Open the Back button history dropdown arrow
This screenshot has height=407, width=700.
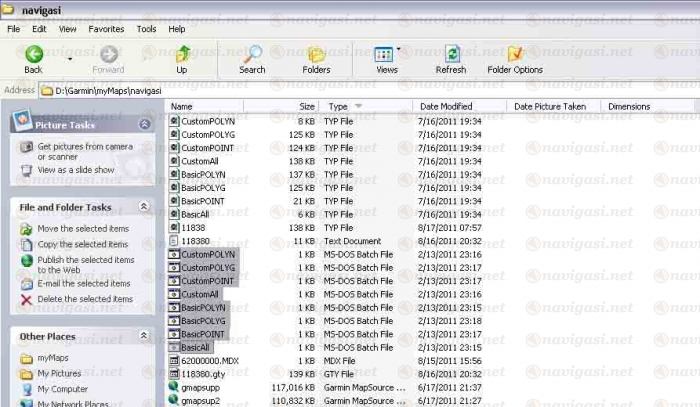69,56
